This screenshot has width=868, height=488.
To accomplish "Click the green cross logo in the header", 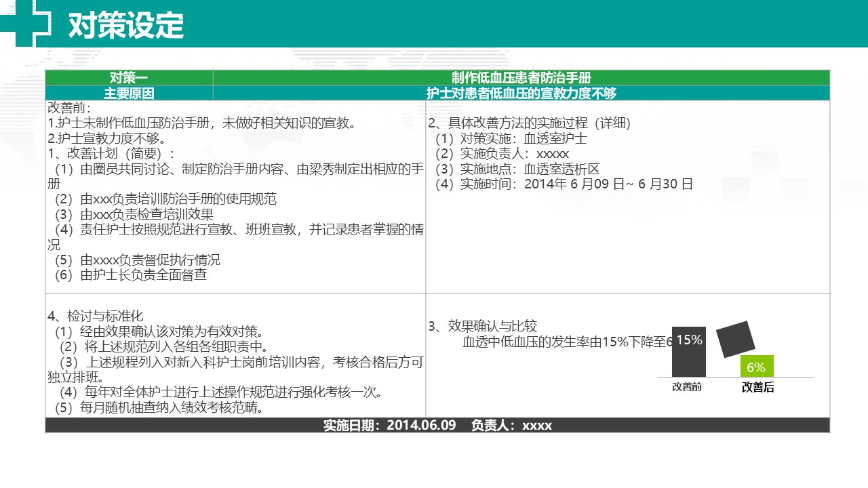I will tap(32, 22).
